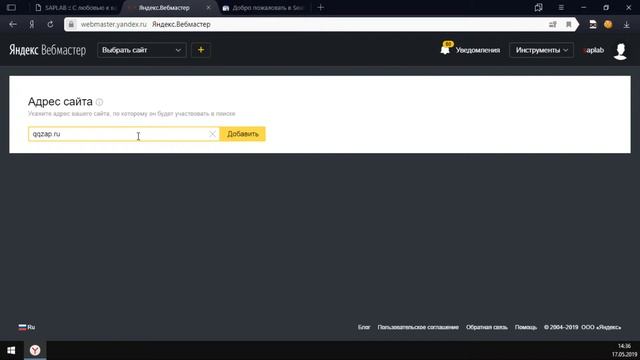Close the Яндекс.Вебмастер tab
640x360 pixels.
tap(208, 8)
